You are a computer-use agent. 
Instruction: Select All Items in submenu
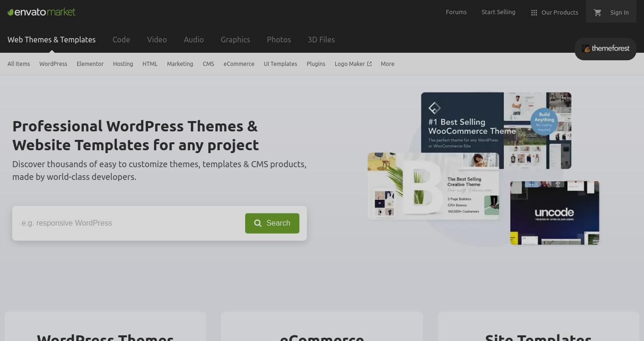[x=19, y=64]
